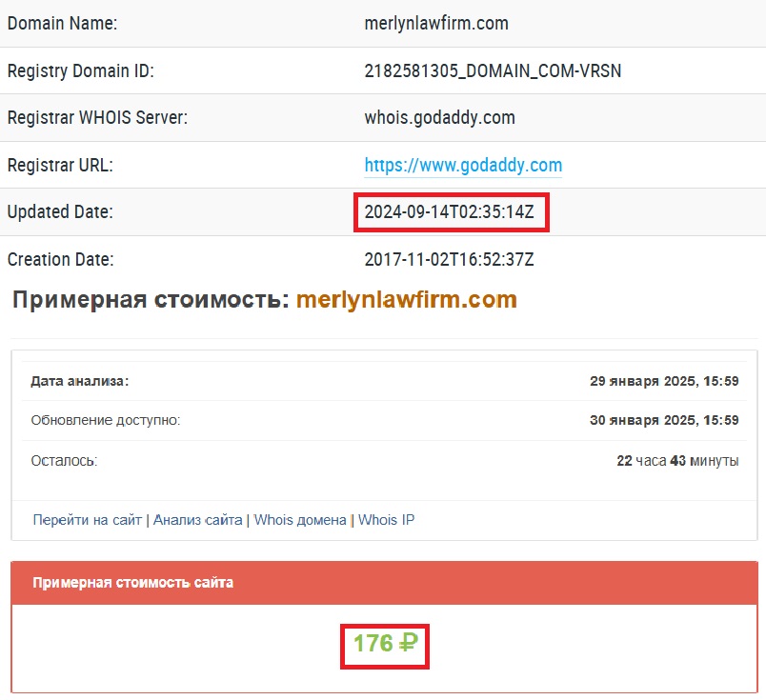Follow the 'Whois домена' link
The width and height of the screenshot is (766, 700).
tap(300, 520)
